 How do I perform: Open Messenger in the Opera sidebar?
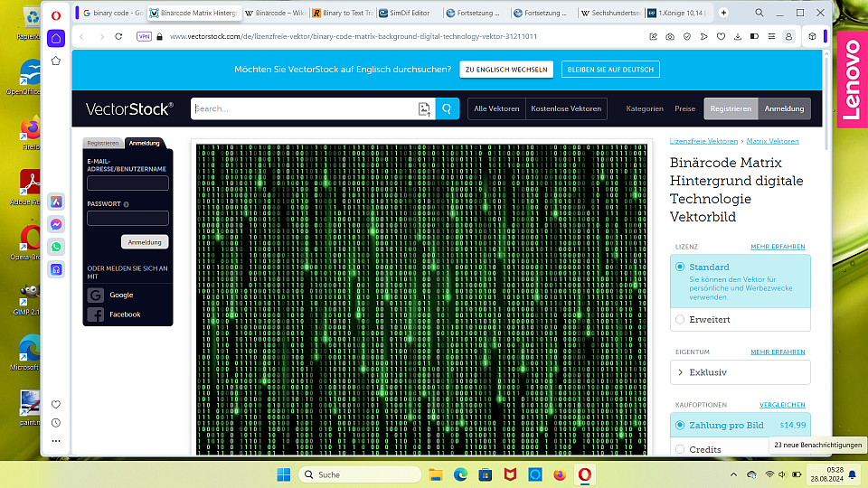(x=56, y=225)
